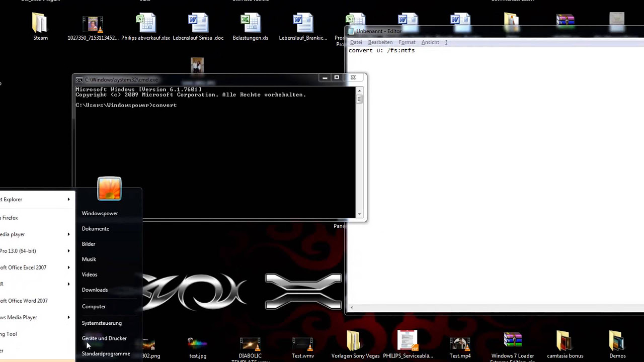
Task: Open Standardprogramme in Start menu
Action: [x=106, y=353]
